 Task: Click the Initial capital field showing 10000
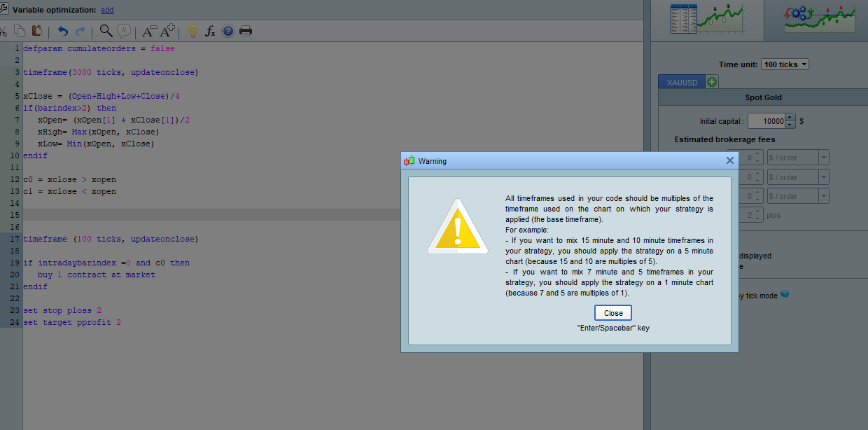(766, 121)
